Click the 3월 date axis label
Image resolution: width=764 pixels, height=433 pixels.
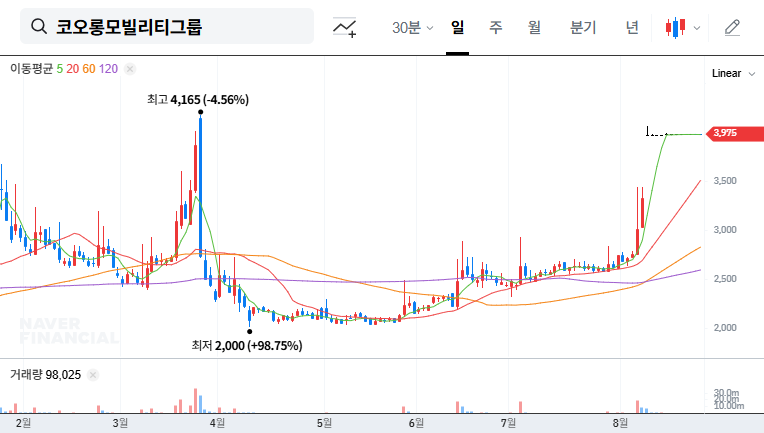(x=120, y=423)
